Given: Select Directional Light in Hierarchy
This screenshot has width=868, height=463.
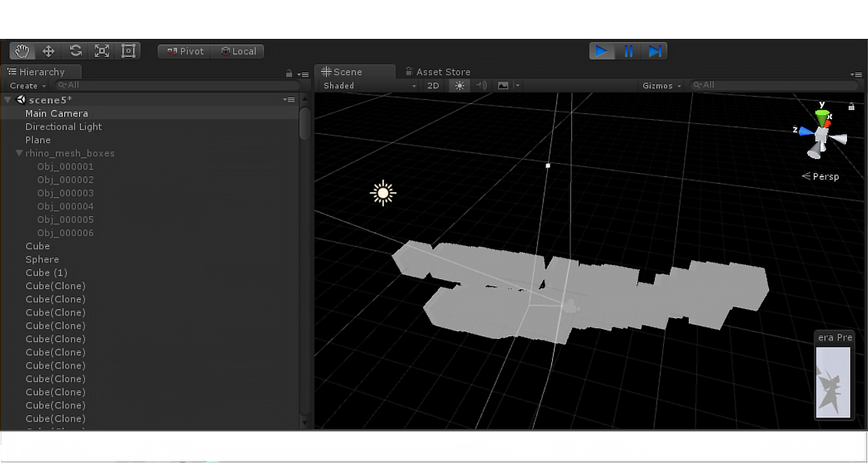Looking at the screenshot, I should point(63,126).
